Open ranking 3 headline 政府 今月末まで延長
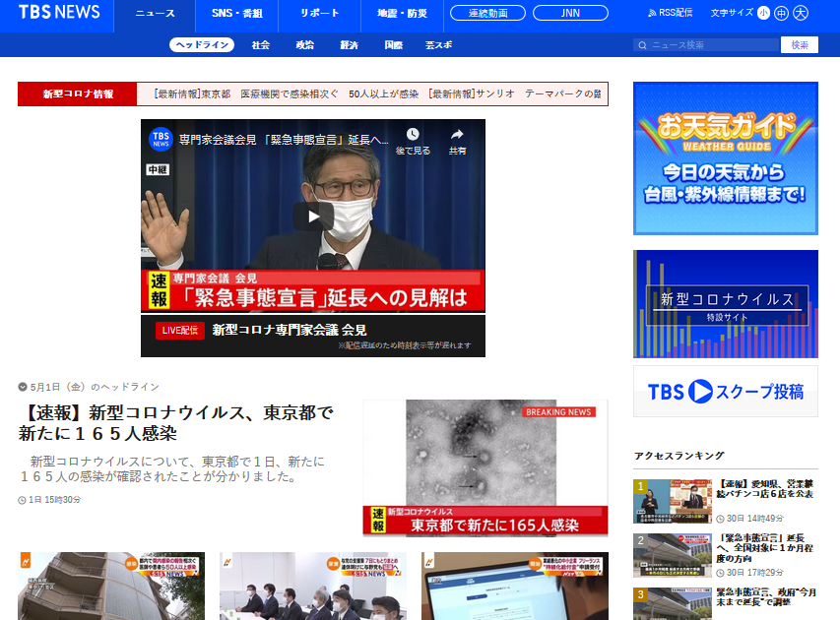The height and width of the screenshot is (620, 840). coord(766,597)
